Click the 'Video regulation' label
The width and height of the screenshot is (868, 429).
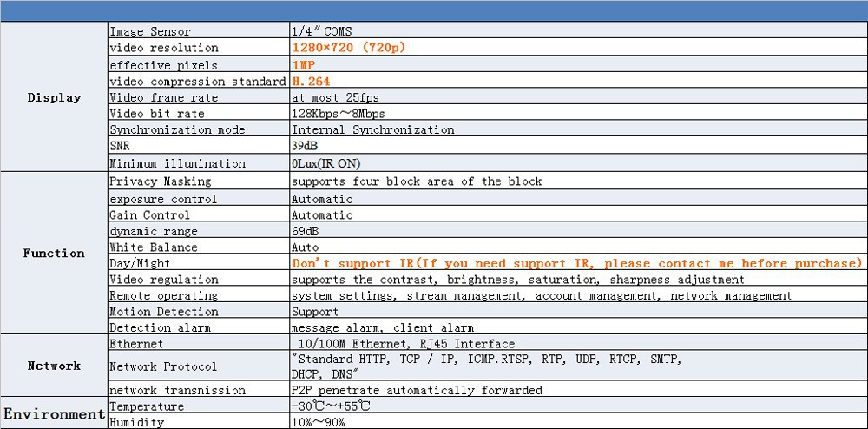tap(164, 280)
